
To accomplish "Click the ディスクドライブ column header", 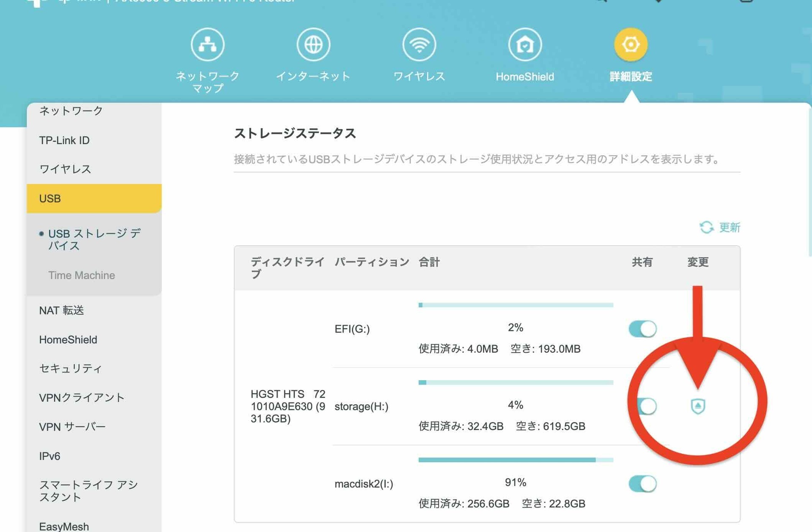I will tap(288, 268).
